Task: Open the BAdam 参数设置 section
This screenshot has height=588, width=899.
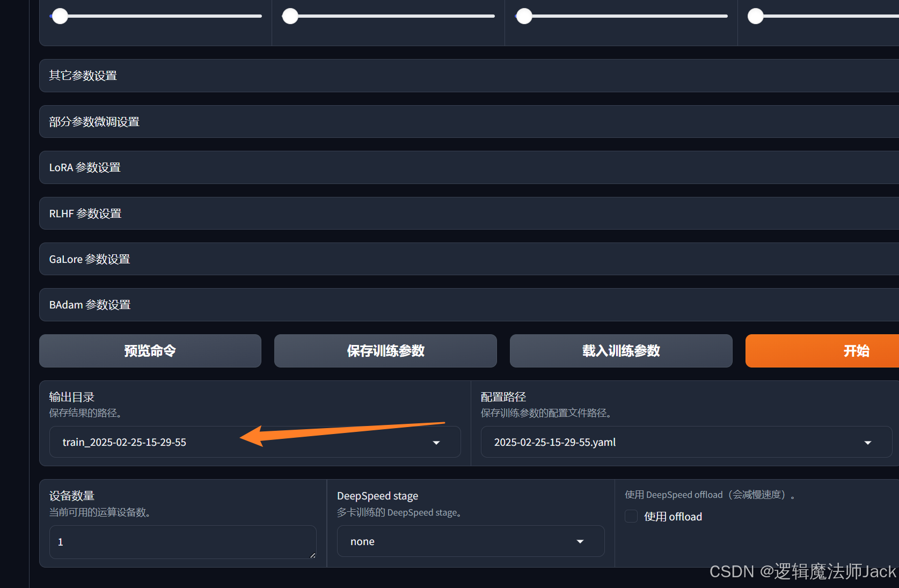Action: [90, 305]
